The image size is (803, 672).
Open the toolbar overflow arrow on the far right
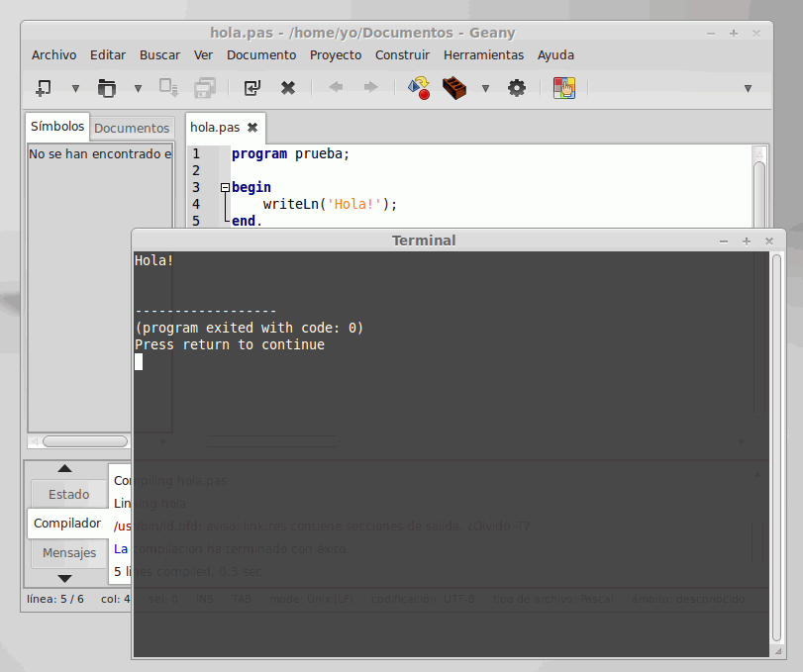pyautogui.click(x=748, y=87)
